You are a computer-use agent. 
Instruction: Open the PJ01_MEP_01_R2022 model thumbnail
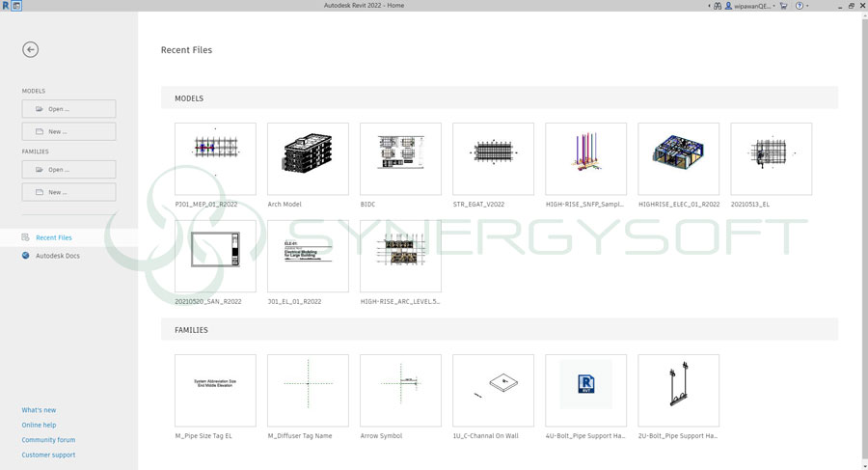(x=215, y=158)
